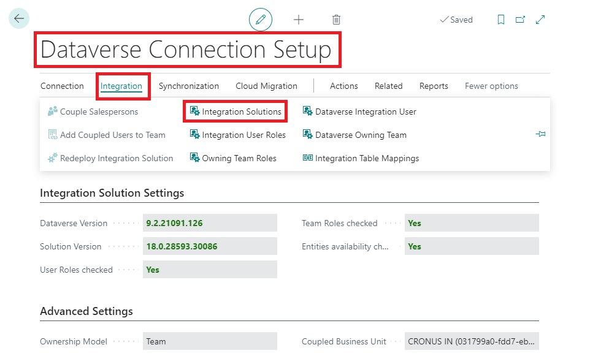
Task: Select Dataverse Owning Team action
Action: [361, 135]
